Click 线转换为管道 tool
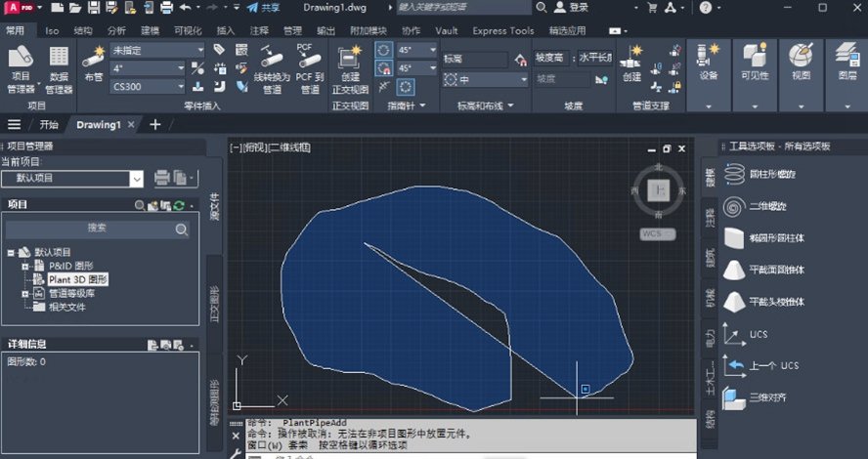868x459 pixels. pos(272,69)
